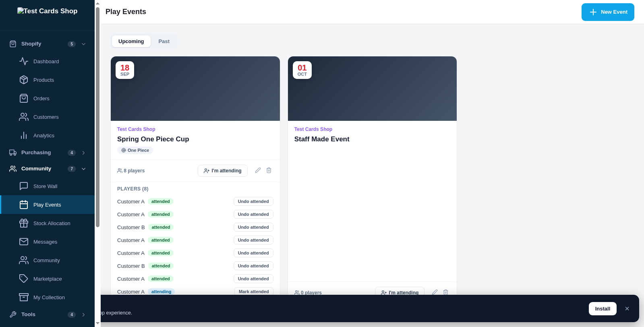Delete the Spring One Piece Cup event
This screenshot has width=644, height=327.
269,170
